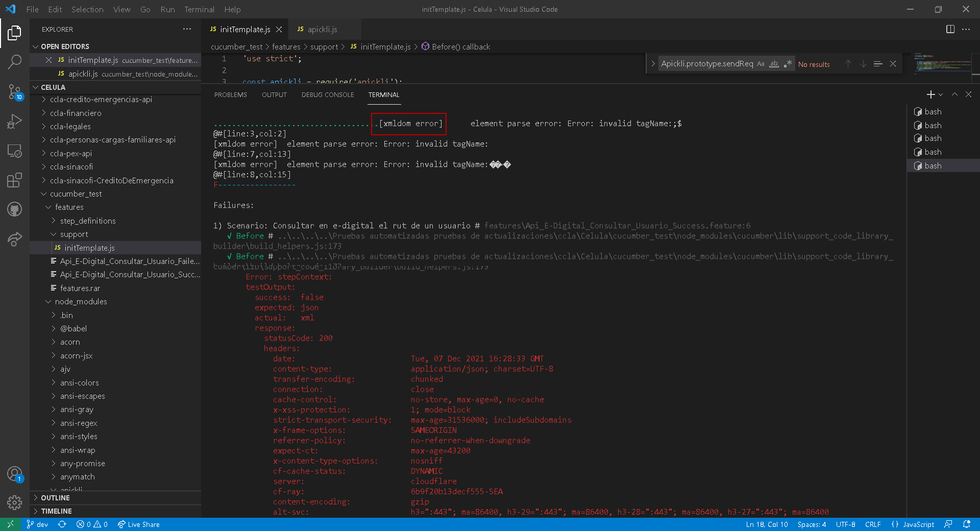Open the Extensions view

(x=14, y=180)
